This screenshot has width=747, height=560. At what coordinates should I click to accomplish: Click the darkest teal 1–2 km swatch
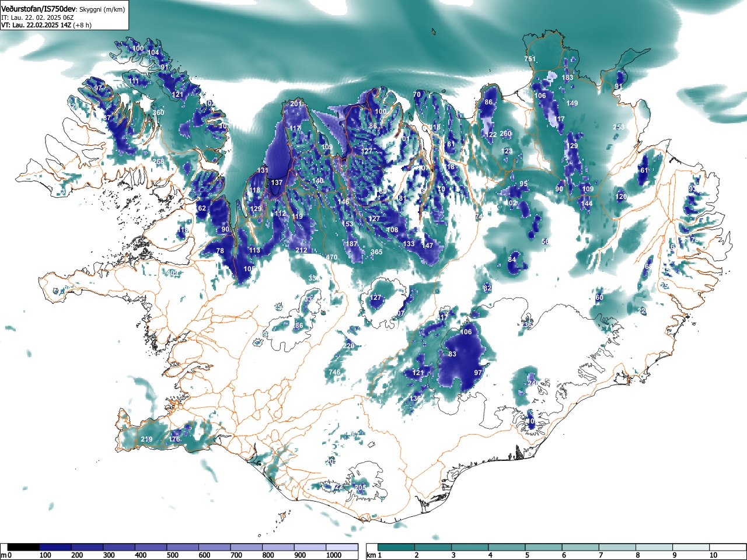[x=397, y=548]
